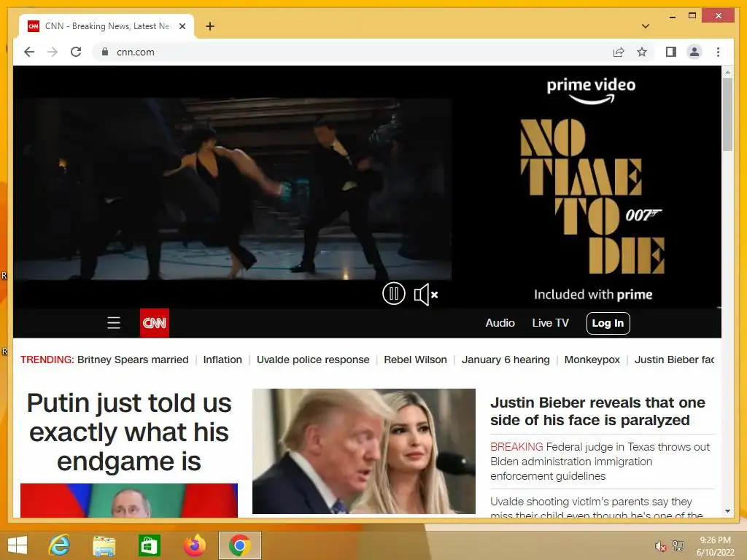Open the taskbar clock and date
Screen dimensions: 747x560
[715, 546]
